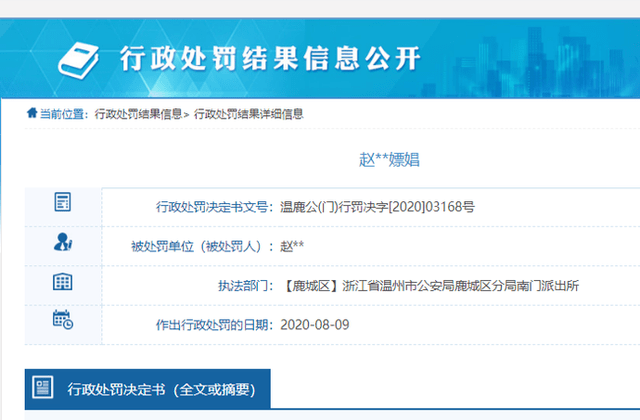Click the 当前位置 breadcrumb label
This screenshot has width=640, height=420.
point(62,114)
